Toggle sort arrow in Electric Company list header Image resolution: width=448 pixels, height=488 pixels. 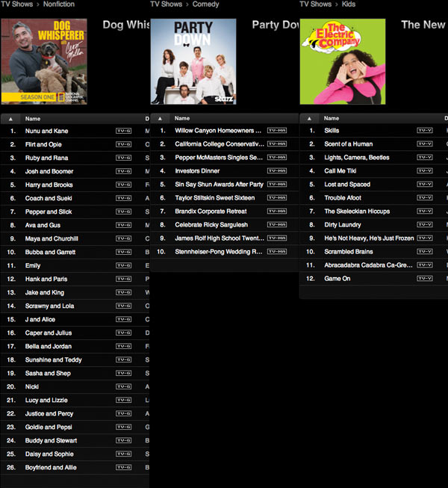311,118
